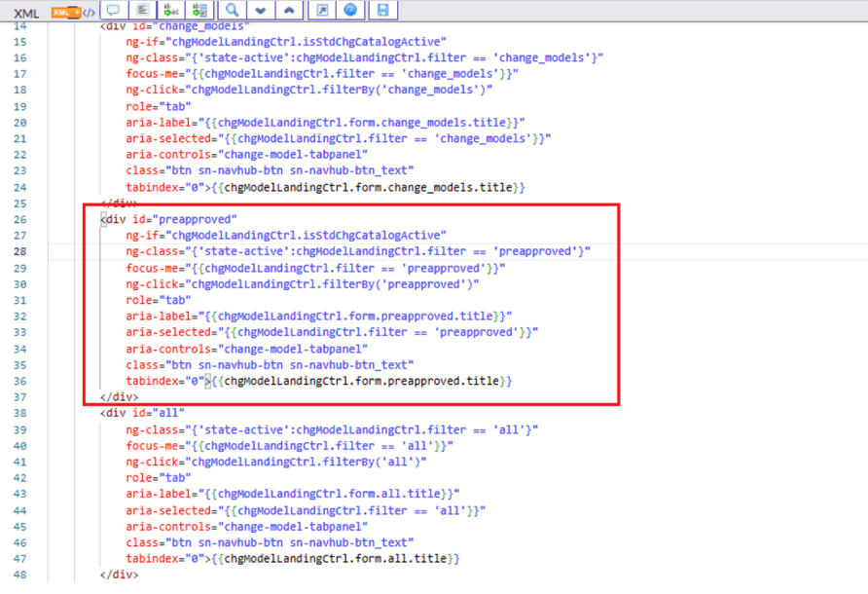Screen dimensions: 868x594
Task: Click line number 28 in the gutter
Action: [19, 251]
